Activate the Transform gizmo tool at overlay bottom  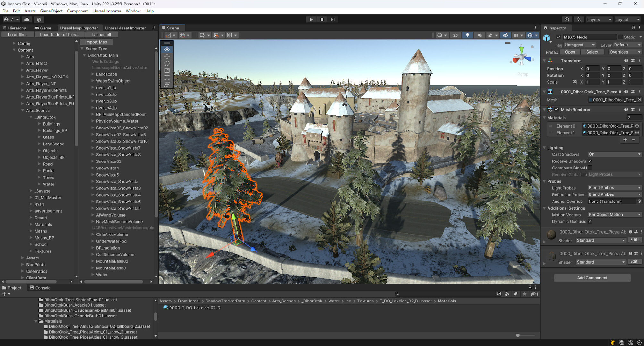(167, 85)
